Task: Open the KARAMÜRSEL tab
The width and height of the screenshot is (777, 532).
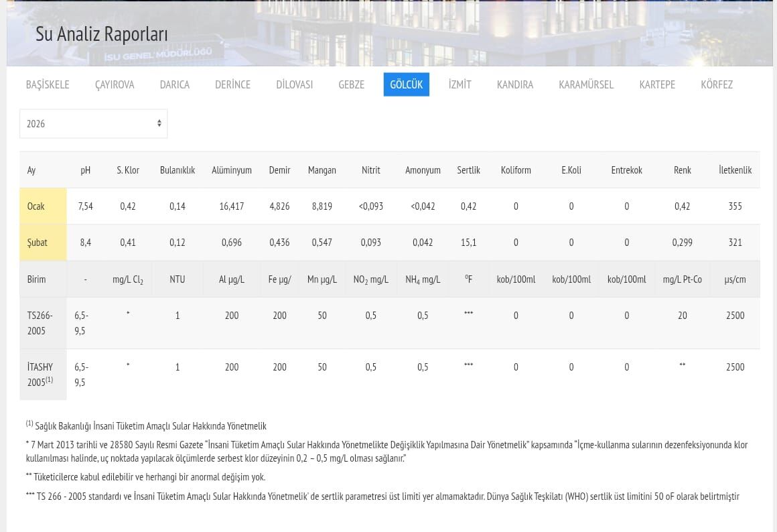Action: point(585,84)
